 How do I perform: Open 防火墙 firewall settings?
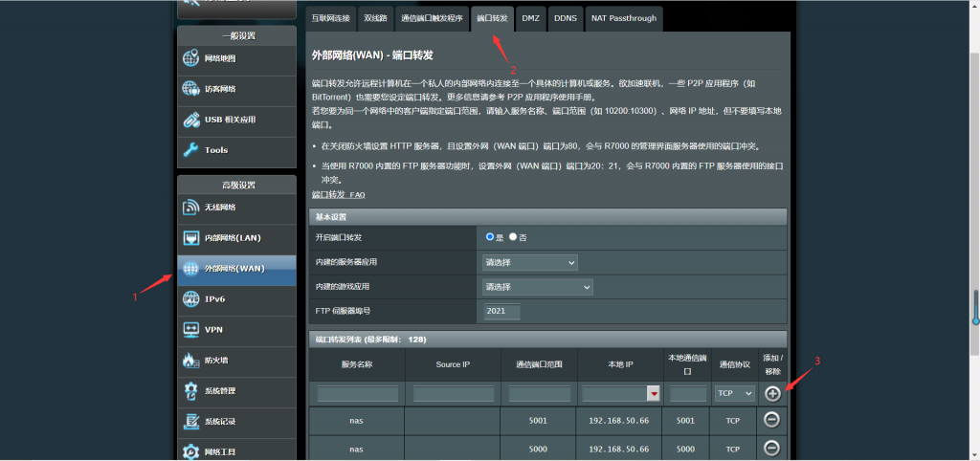(x=235, y=361)
